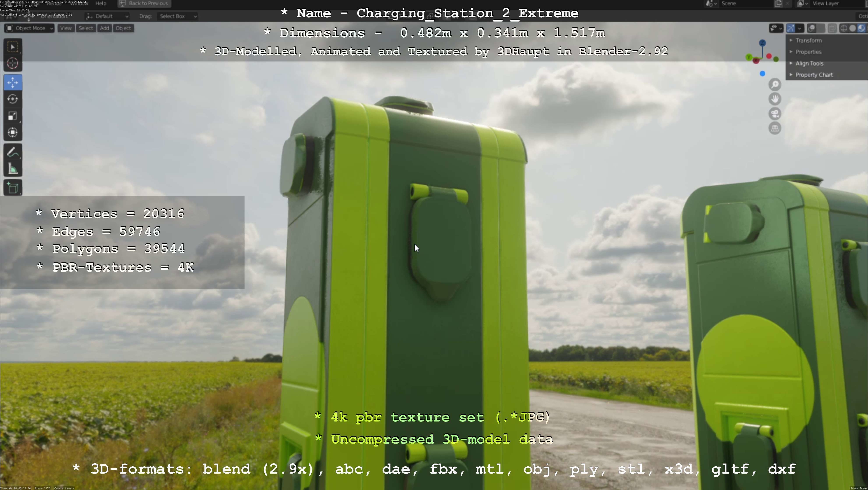Activate the Annotate pencil tool
Viewport: 868px width, 490px height.
(13, 152)
